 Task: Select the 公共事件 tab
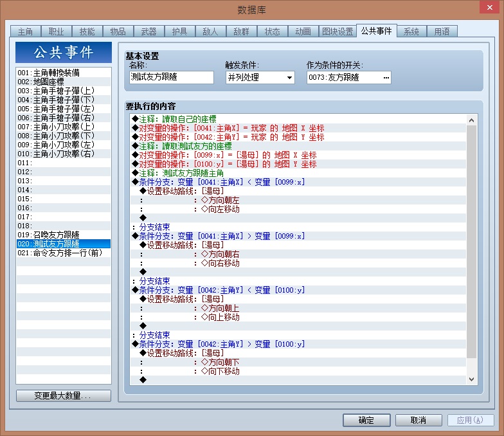tap(377, 31)
